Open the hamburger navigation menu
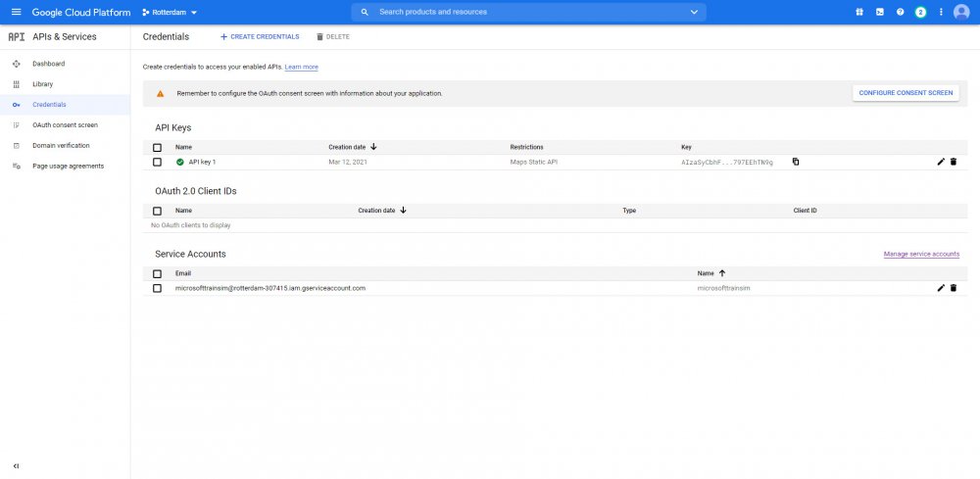Screen dimensions: 980x479 [16, 12]
